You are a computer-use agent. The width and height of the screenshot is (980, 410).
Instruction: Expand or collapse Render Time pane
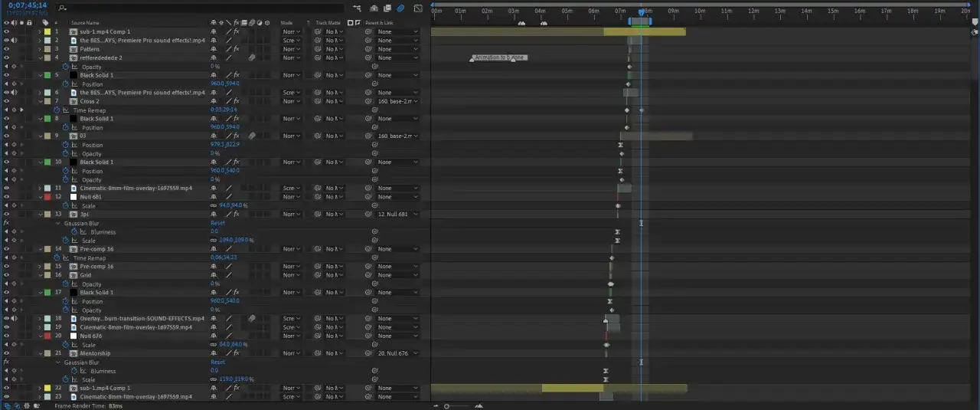35,405
